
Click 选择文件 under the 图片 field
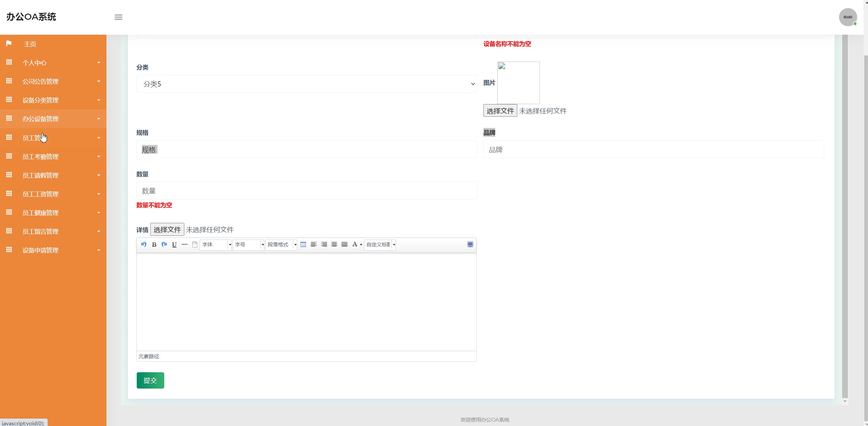pos(500,111)
